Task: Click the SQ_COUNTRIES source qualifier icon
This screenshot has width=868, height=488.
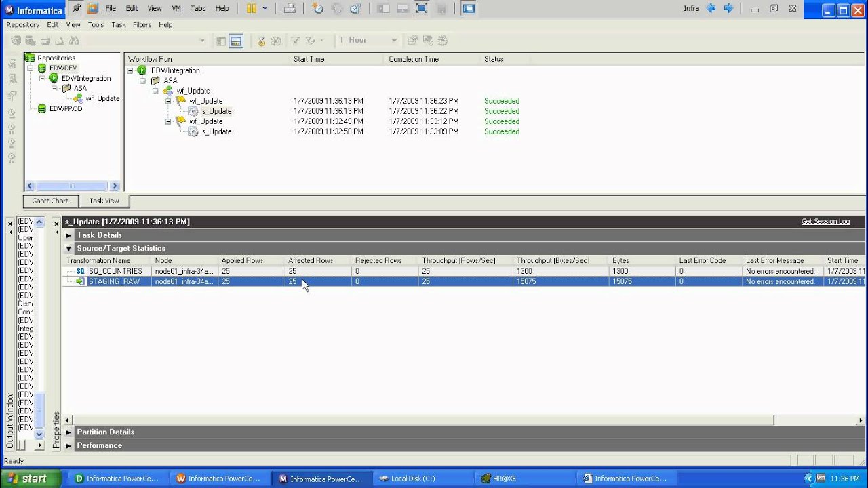Action: tap(81, 271)
